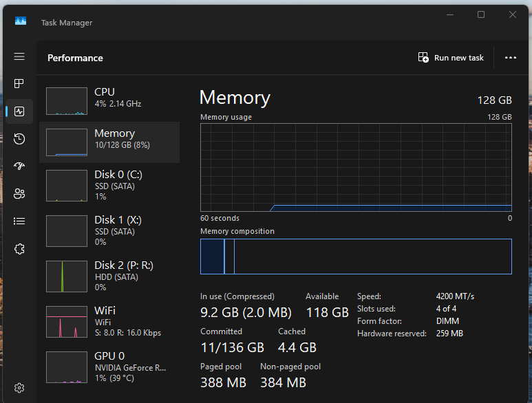The height and width of the screenshot is (403, 532).
Task: Open the Details page icon
Action: [19, 221]
